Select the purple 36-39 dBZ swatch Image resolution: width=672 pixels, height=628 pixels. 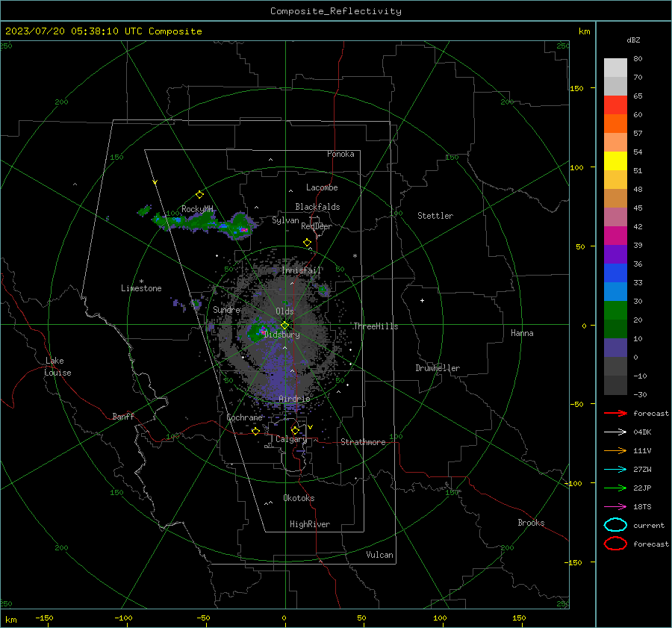(x=615, y=254)
